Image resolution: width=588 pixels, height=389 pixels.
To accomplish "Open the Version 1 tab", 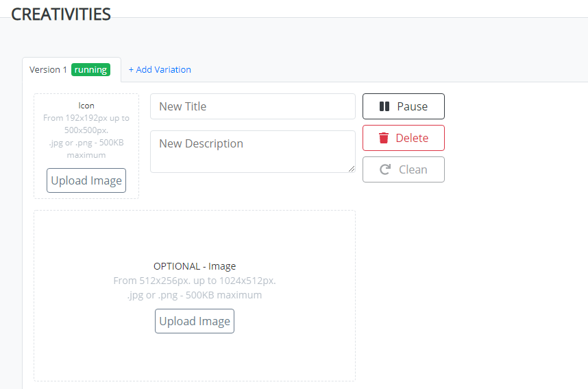I will point(49,69).
